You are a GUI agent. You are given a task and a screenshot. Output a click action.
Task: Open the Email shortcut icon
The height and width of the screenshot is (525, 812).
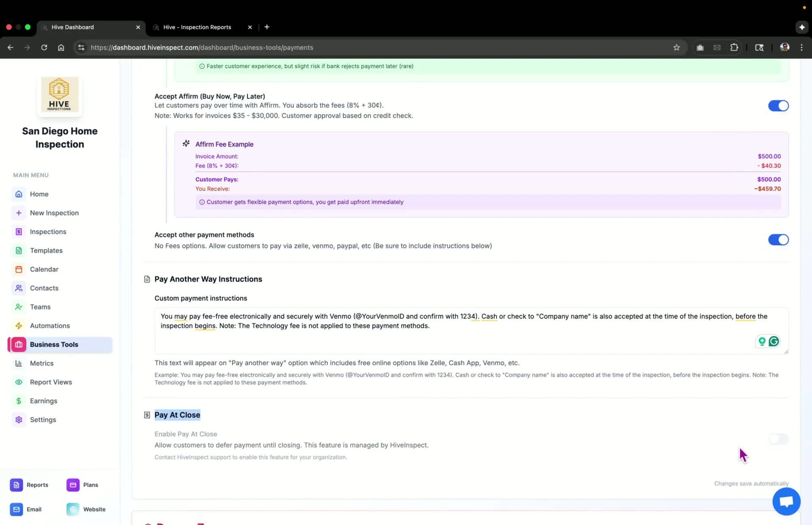click(x=16, y=509)
